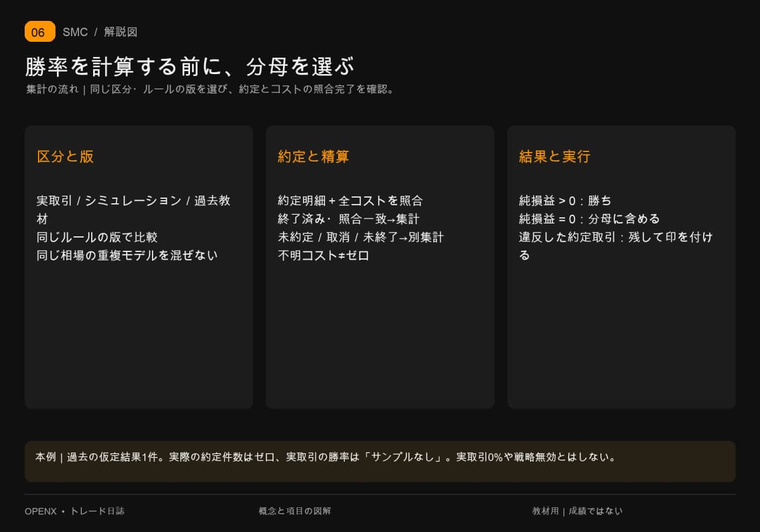Click the footer text 教材用 | 成績ではない
Viewport: 760px width, 532px height.
[x=578, y=511]
